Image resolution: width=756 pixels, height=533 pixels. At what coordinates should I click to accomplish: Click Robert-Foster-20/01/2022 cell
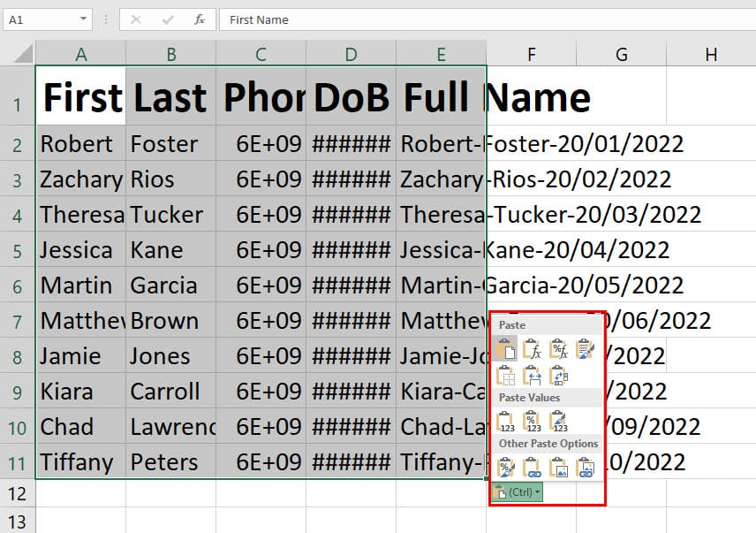click(x=442, y=143)
